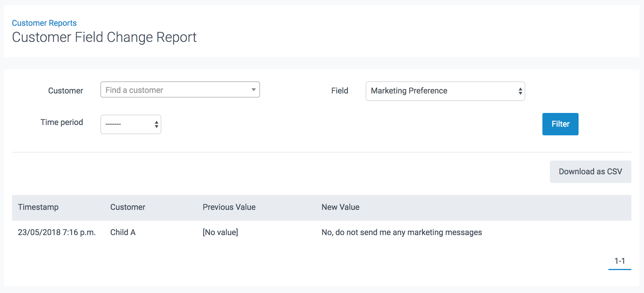Select the Previous Value column header
Image resolution: width=644 pixels, height=293 pixels.
click(x=229, y=207)
